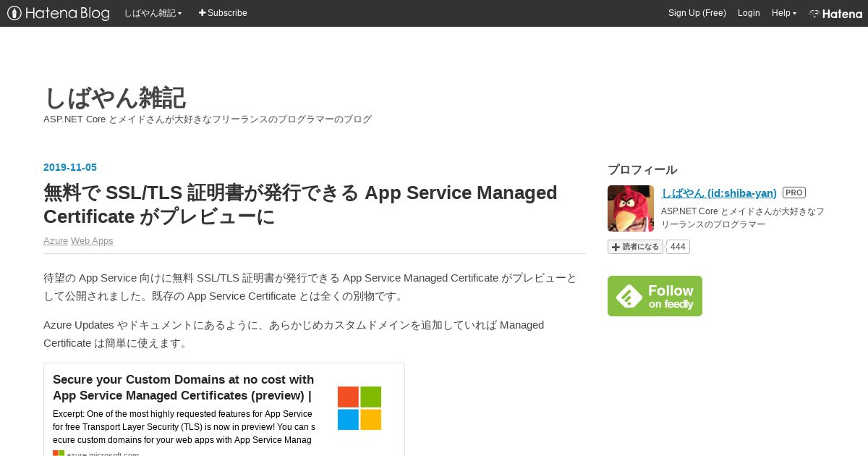Select the Azure category tag
The width and height of the screenshot is (868, 456).
click(56, 241)
